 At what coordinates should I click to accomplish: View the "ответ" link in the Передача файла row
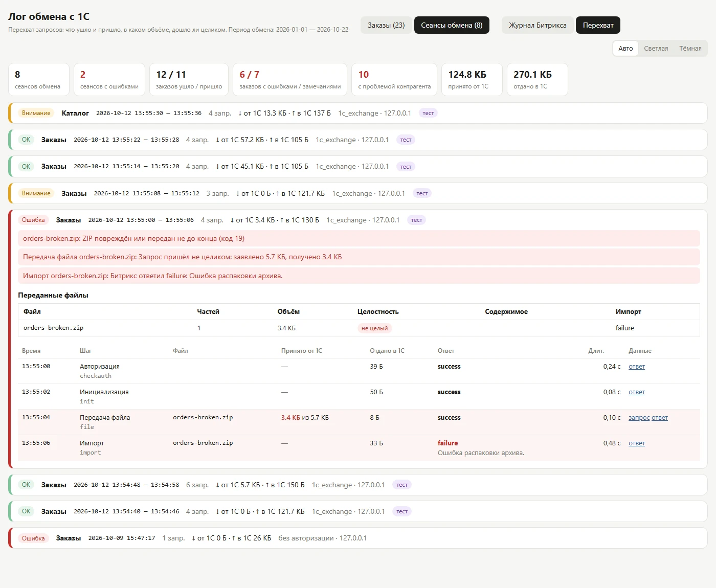(x=660, y=418)
